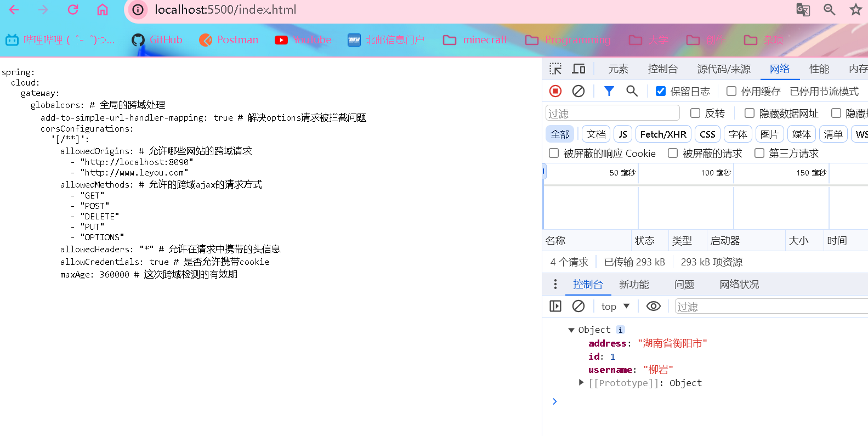
Task: Filter requests by 图片 type
Action: coord(770,134)
